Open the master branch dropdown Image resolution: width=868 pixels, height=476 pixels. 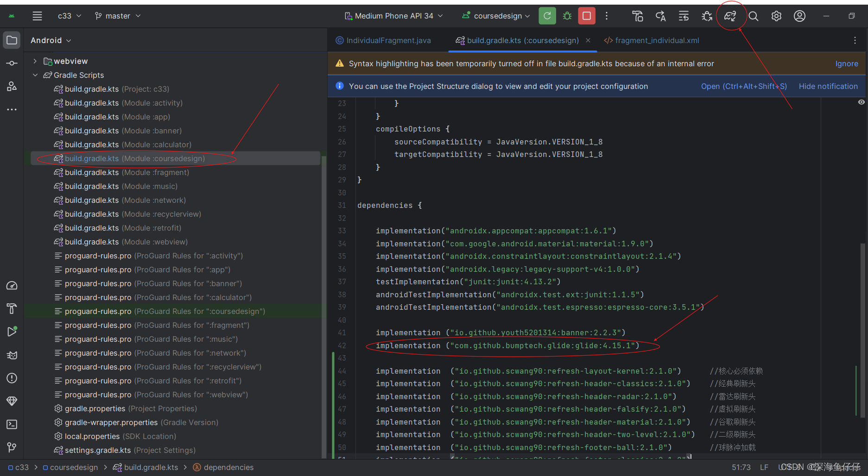pyautogui.click(x=117, y=15)
